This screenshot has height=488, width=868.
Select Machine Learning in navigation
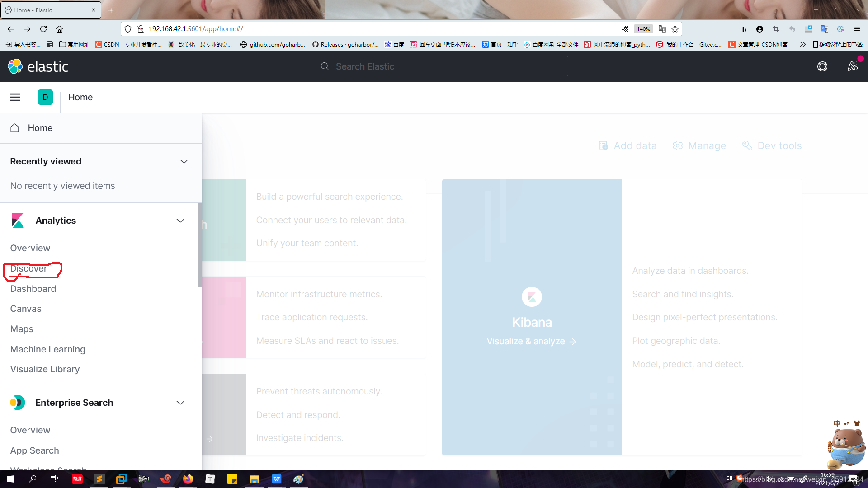coord(47,349)
